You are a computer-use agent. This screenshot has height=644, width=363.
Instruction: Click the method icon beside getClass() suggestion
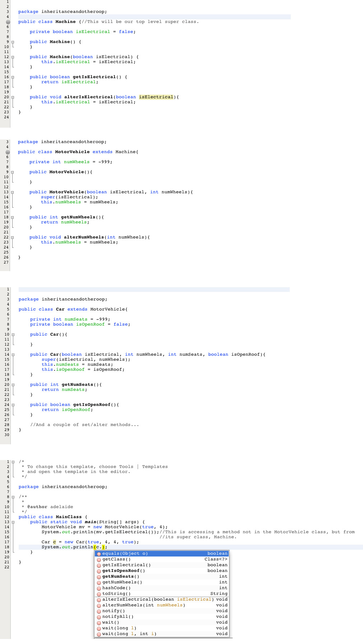click(x=99, y=559)
